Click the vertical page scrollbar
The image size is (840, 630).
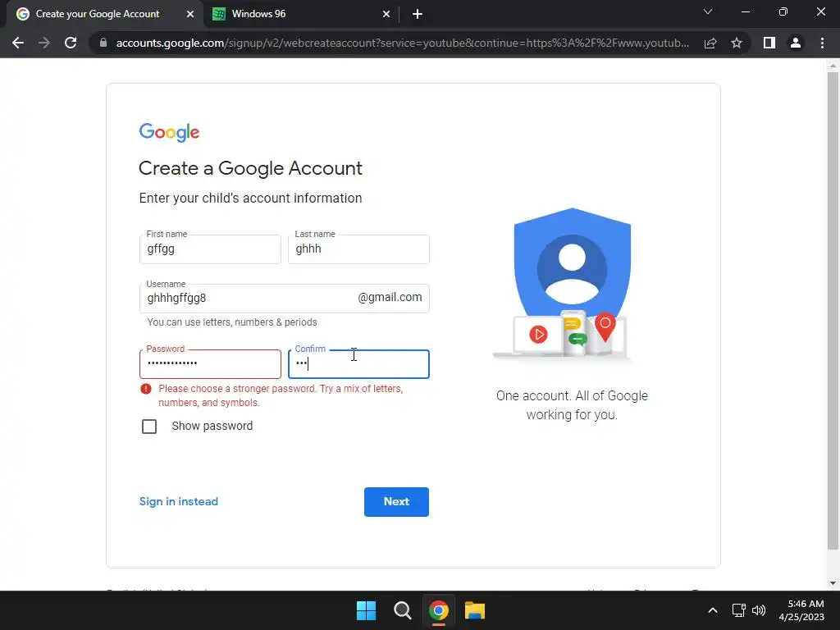coord(833,311)
